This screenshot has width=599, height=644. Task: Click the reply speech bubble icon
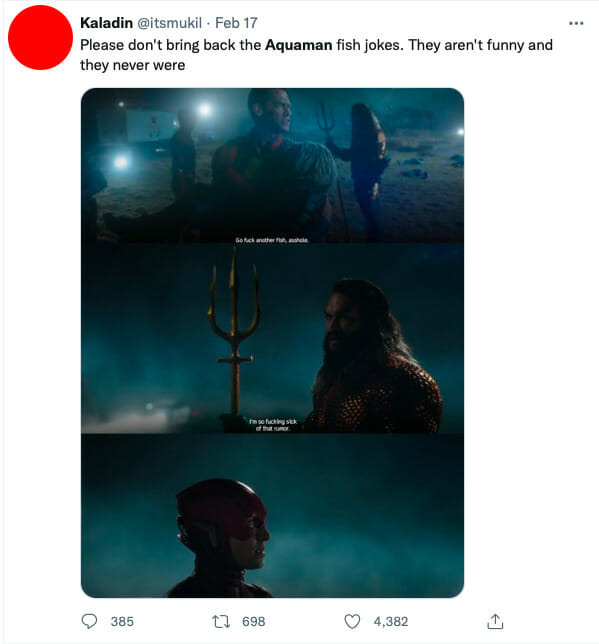(89, 621)
